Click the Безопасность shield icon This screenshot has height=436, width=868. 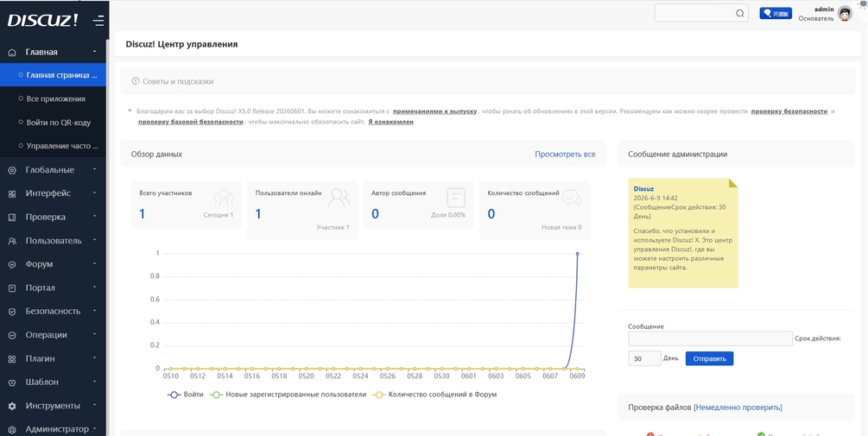click(12, 312)
